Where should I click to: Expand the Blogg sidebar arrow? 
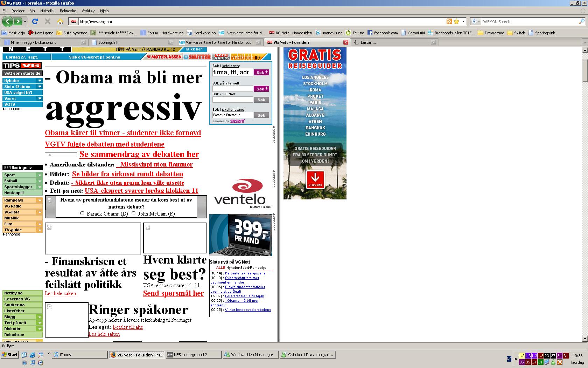pyautogui.click(x=40, y=317)
